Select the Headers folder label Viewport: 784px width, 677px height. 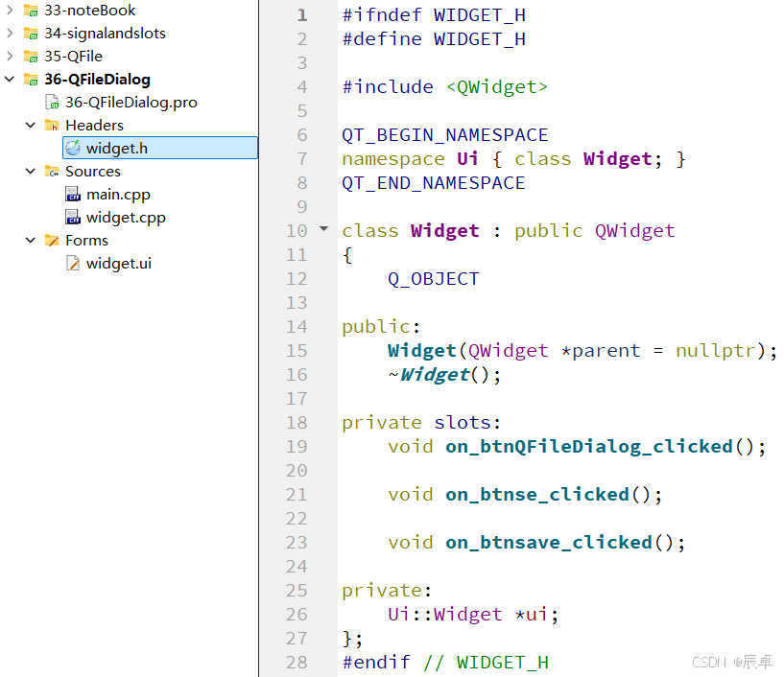point(94,125)
